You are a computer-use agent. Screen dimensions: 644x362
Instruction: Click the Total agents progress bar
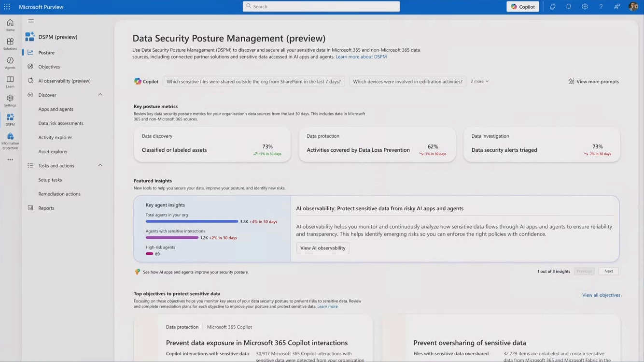coord(192,221)
